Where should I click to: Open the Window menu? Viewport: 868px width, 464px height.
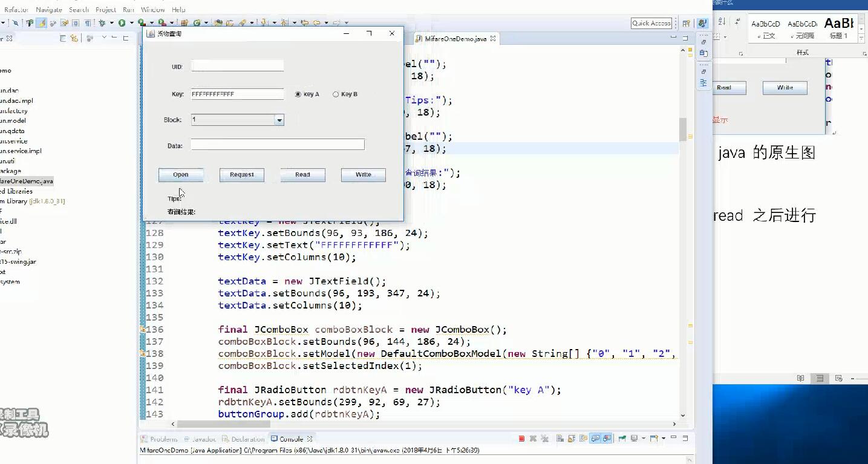[x=153, y=10]
